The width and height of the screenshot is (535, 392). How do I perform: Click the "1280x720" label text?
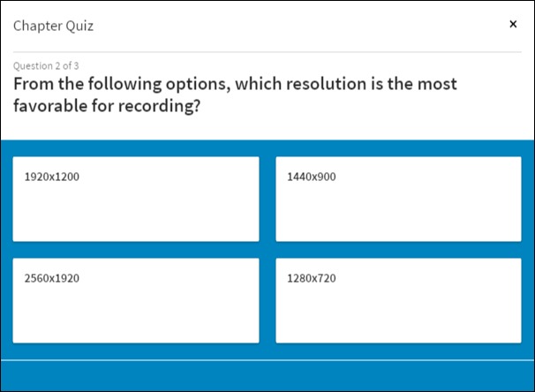pos(312,278)
